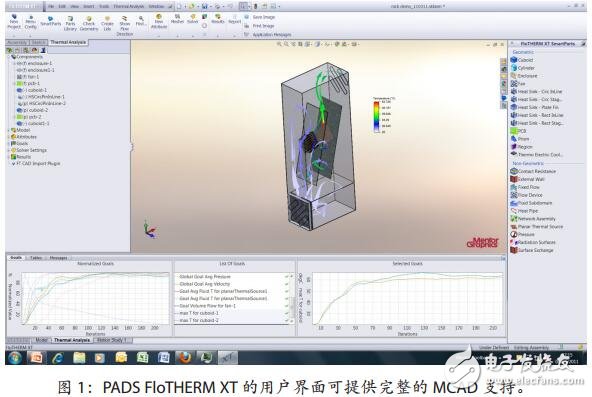Click the temperature color legend bar
This screenshot has height=397, width=592.
[x=376, y=116]
